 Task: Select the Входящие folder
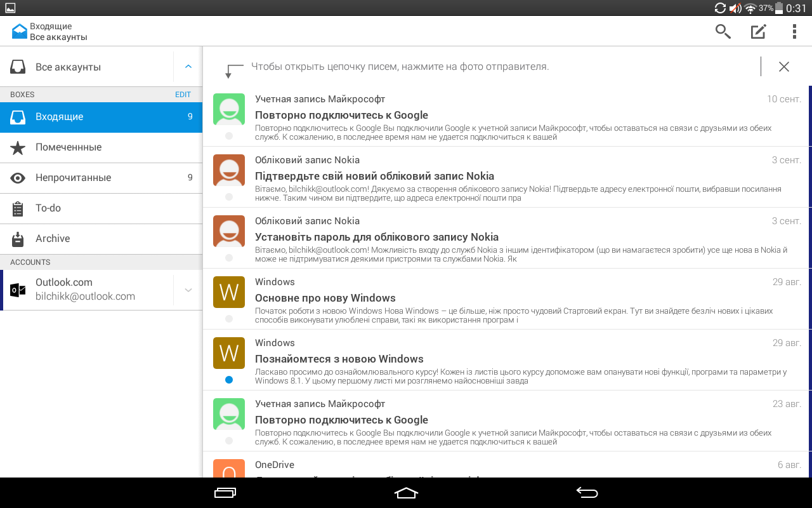pyautogui.click(x=101, y=117)
